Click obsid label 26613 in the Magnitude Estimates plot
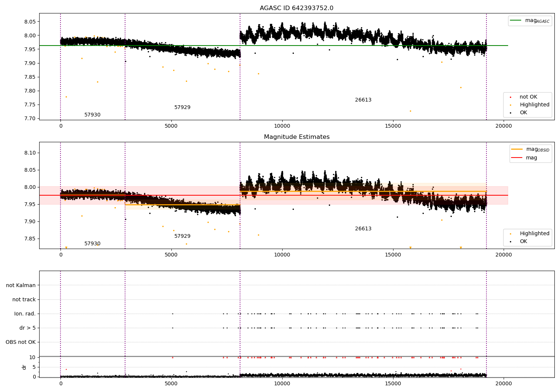 [x=363, y=229]
